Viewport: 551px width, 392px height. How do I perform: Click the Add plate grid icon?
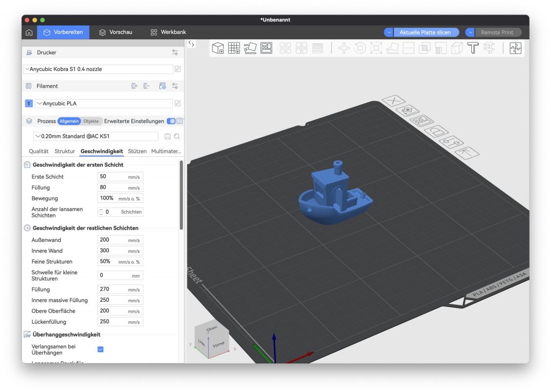[x=234, y=48]
